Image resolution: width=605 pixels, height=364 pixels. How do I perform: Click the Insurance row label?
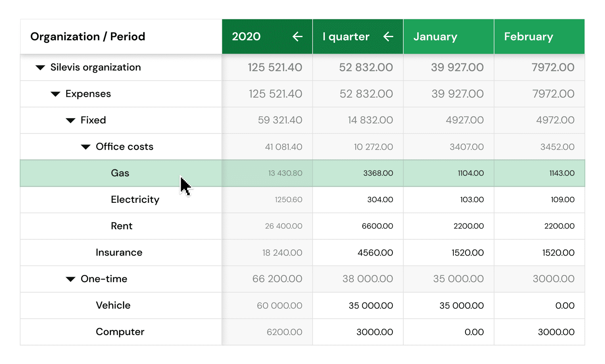pyautogui.click(x=119, y=253)
